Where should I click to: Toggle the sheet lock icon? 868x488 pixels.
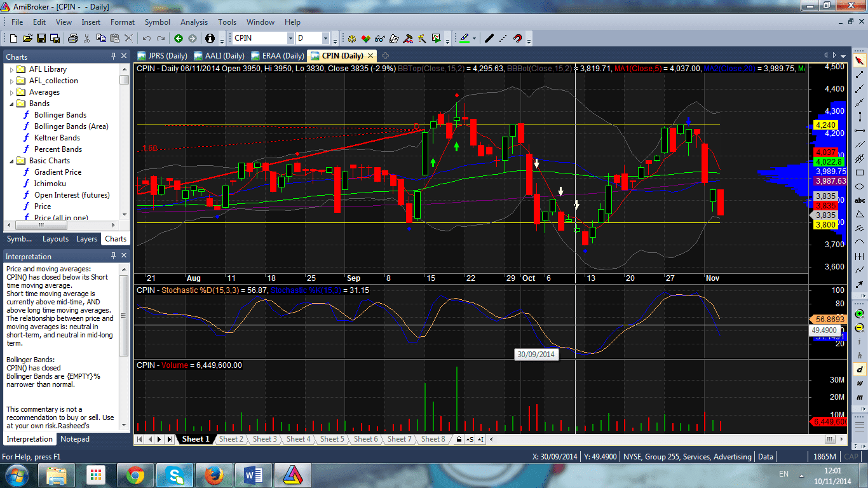459,439
